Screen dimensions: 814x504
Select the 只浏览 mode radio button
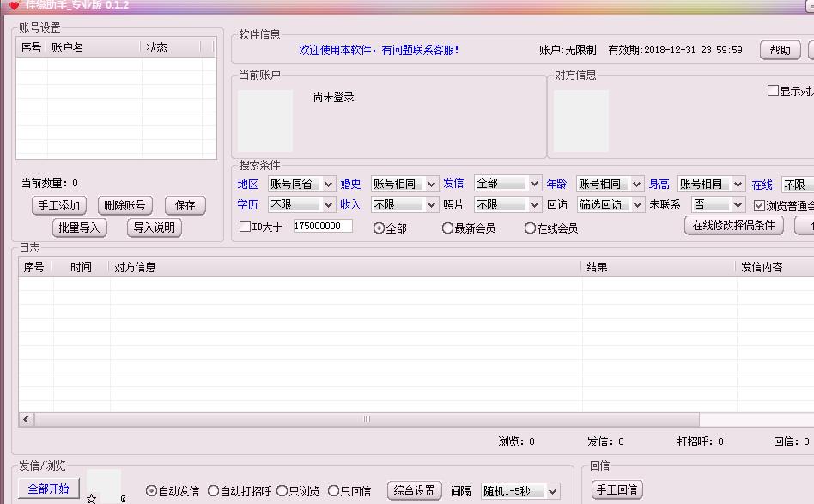point(282,491)
